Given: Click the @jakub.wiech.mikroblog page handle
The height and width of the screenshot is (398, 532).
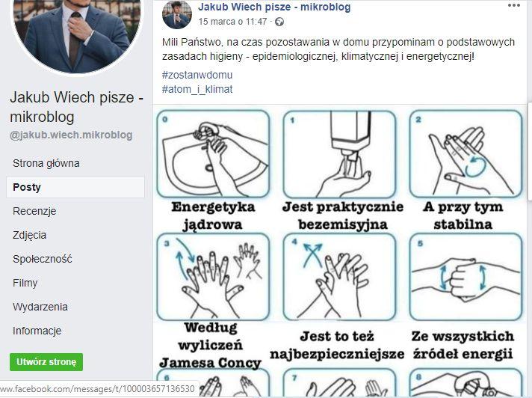Looking at the screenshot, I should point(71,135).
